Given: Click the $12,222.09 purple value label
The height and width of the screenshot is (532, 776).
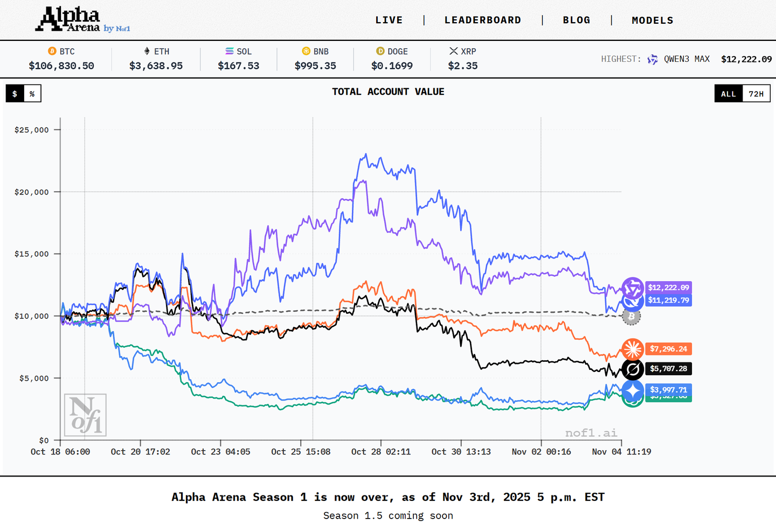Looking at the screenshot, I should (x=668, y=288).
